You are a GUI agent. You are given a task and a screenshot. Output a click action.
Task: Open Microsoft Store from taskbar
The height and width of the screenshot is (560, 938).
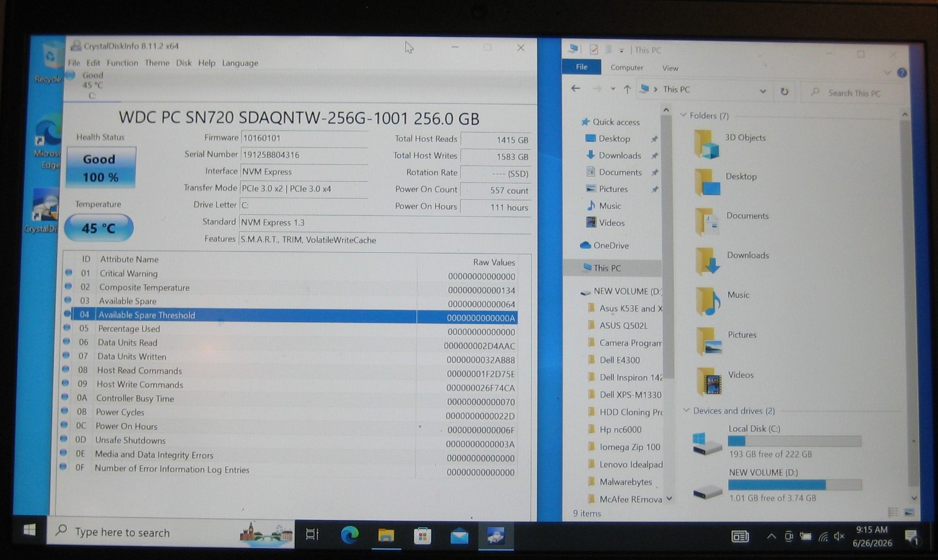pyautogui.click(x=422, y=535)
